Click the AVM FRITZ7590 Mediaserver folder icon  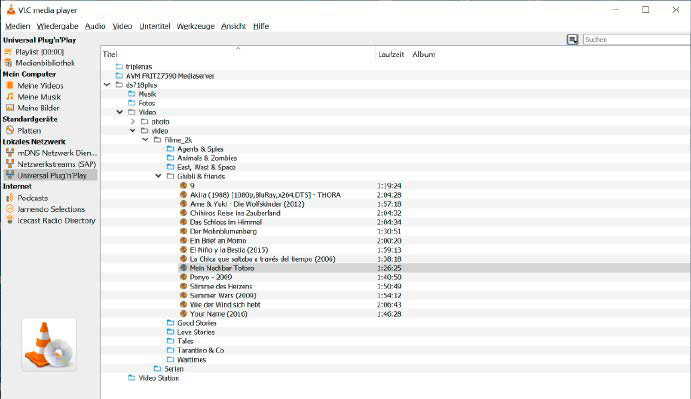pyautogui.click(x=119, y=76)
